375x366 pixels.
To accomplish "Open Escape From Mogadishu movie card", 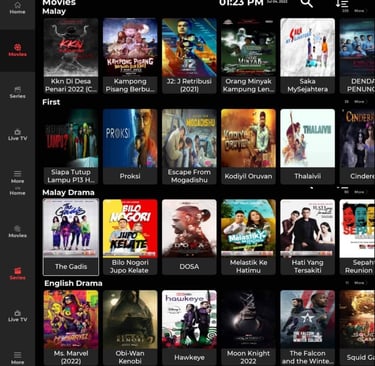I will point(189,147).
